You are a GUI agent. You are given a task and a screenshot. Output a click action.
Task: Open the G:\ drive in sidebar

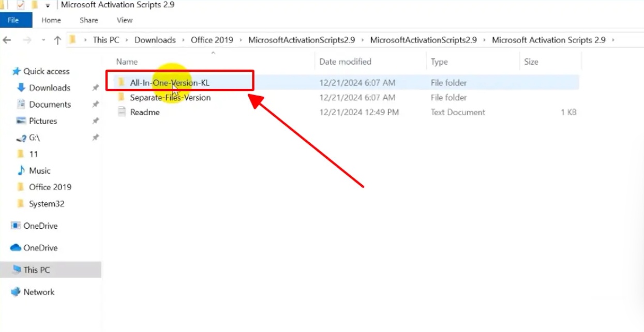point(34,138)
